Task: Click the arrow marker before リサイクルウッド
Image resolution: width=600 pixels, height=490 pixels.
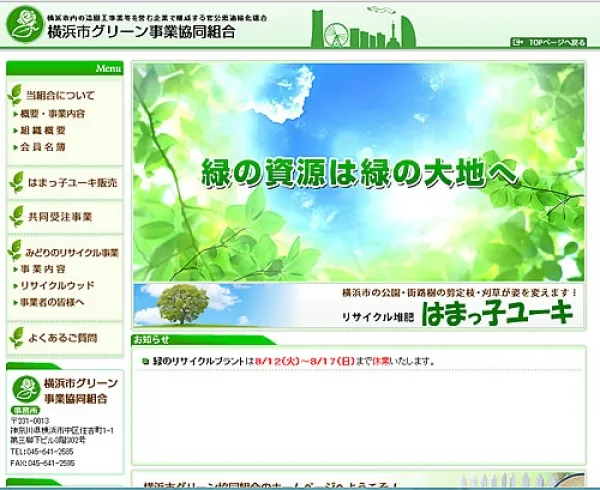Action: pyautogui.click(x=16, y=286)
